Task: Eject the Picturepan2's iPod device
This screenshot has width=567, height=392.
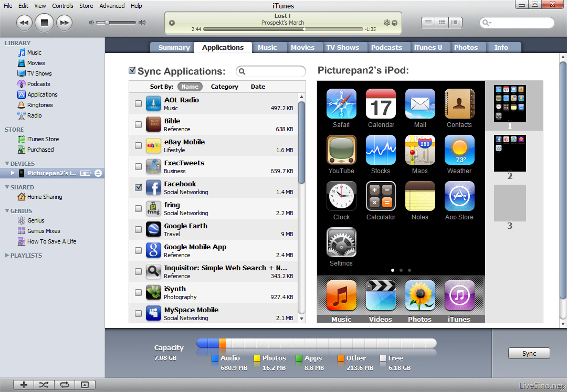Action: point(98,173)
